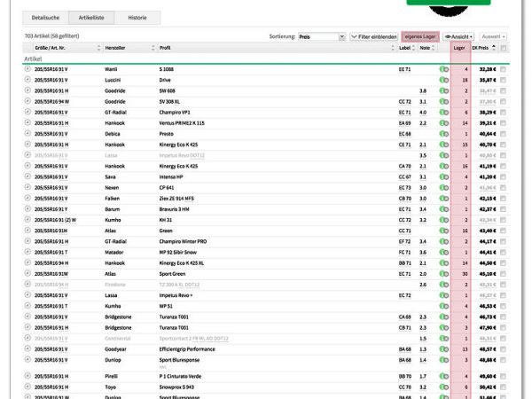The image size is (532, 399).
Task: Click green availability icon for Wanli row
Action: 444,69
